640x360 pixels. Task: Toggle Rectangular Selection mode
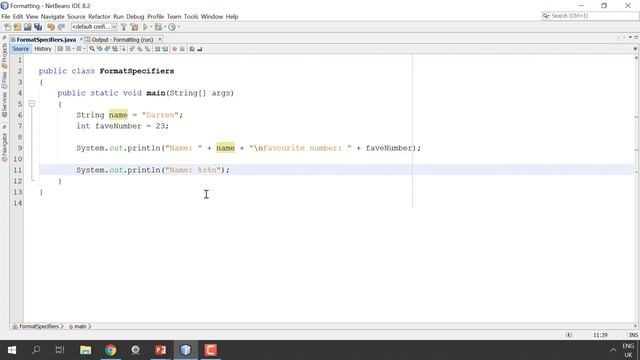[122, 49]
